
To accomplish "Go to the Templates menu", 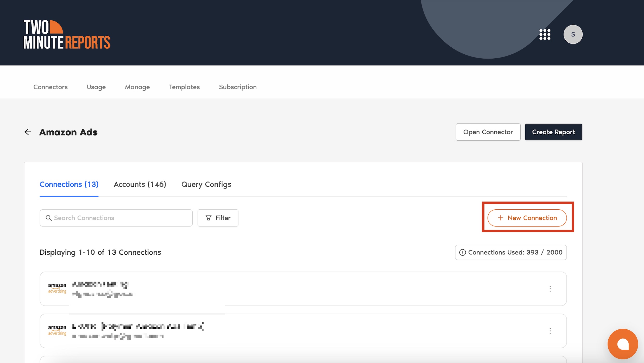I will click(184, 87).
